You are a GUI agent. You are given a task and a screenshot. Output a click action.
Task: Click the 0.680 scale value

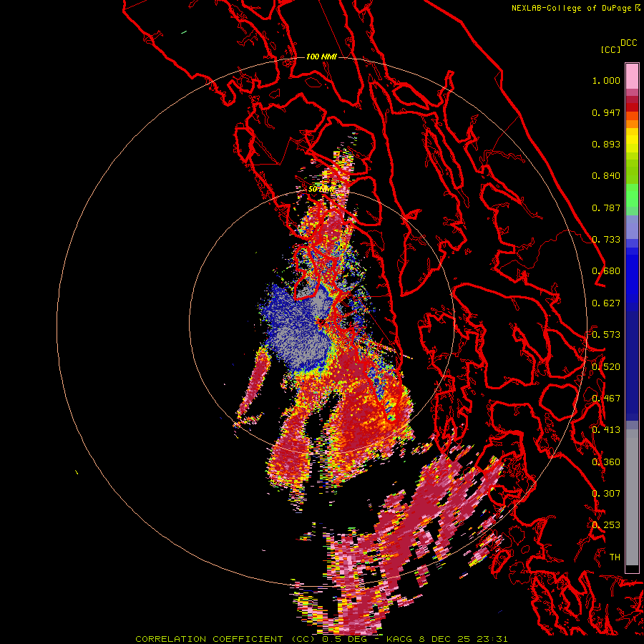tap(606, 271)
